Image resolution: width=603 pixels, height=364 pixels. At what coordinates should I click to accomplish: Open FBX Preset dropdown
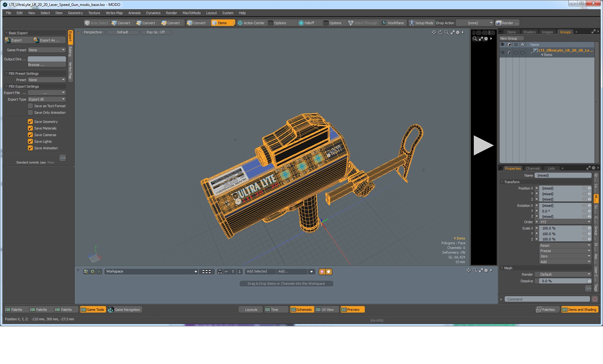(x=47, y=80)
